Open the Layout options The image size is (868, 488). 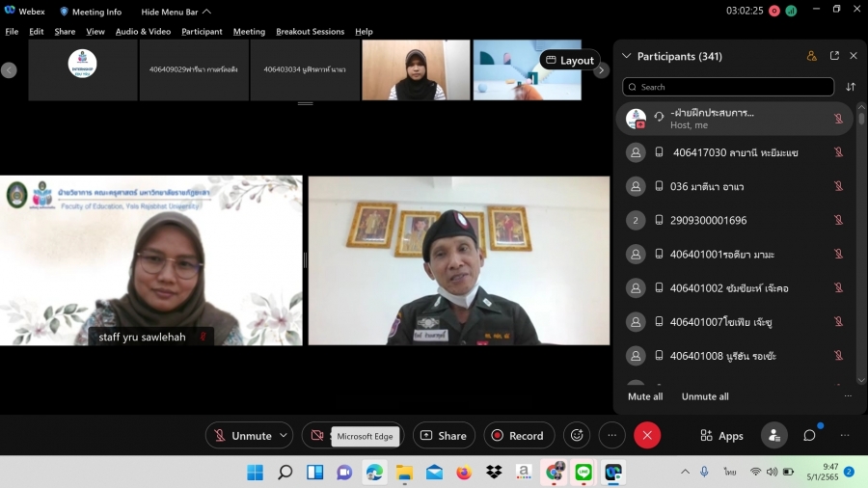tap(569, 60)
